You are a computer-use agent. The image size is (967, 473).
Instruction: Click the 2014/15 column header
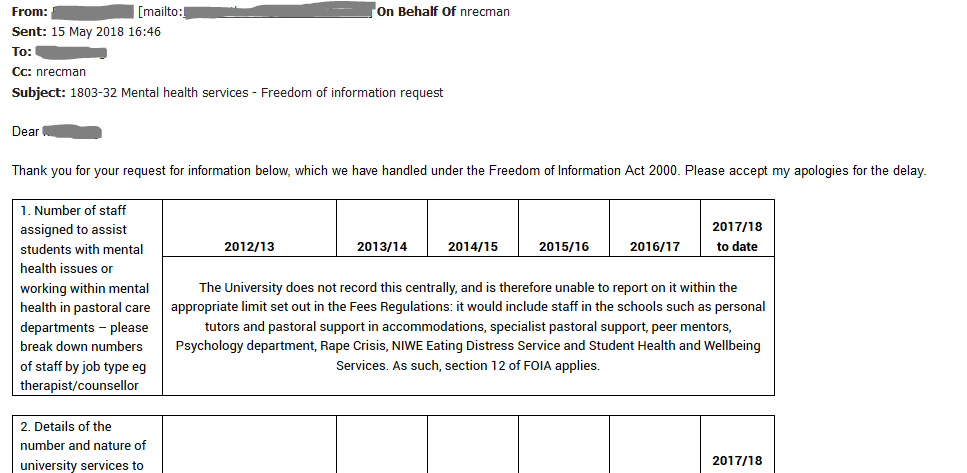[473, 246]
